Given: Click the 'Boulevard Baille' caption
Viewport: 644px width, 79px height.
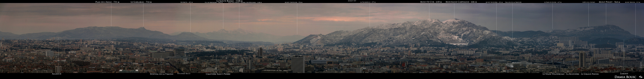Looking at the screenshot, I should (184, 74).
